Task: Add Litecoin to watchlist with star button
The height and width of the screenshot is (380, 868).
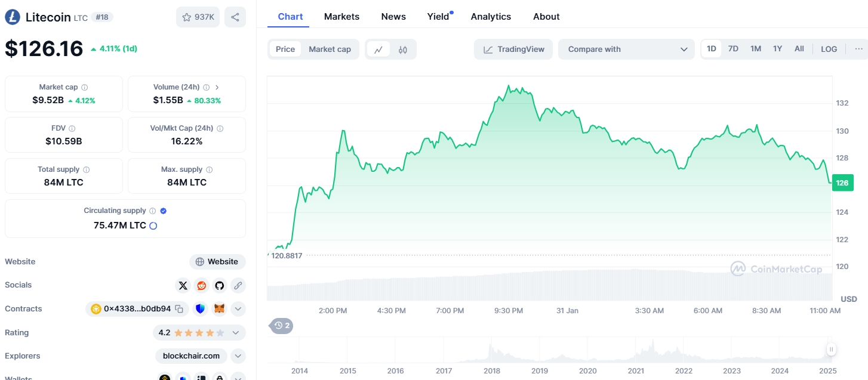Action: pos(198,17)
